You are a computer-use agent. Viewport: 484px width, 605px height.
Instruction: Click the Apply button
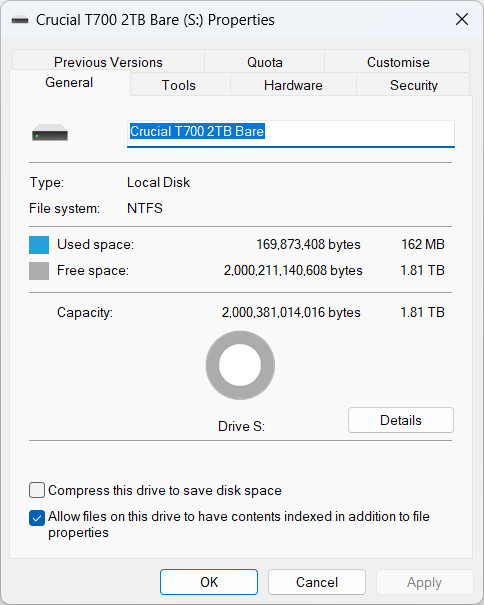point(425,582)
